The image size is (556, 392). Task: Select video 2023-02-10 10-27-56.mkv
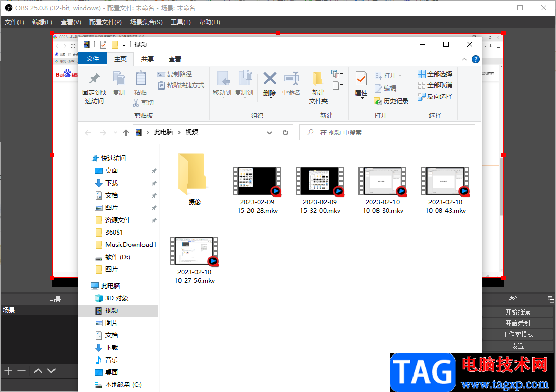click(194, 260)
